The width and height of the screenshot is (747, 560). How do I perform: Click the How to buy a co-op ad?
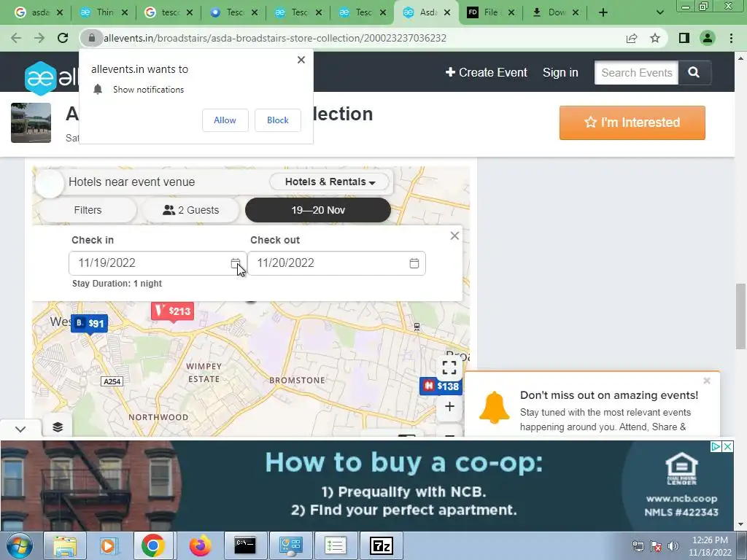click(367, 486)
